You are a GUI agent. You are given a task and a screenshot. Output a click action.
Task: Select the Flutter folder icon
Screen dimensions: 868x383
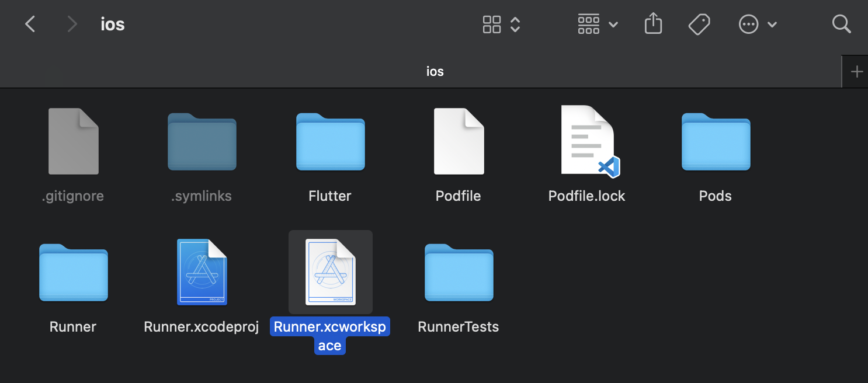pyautogui.click(x=331, y=141)
